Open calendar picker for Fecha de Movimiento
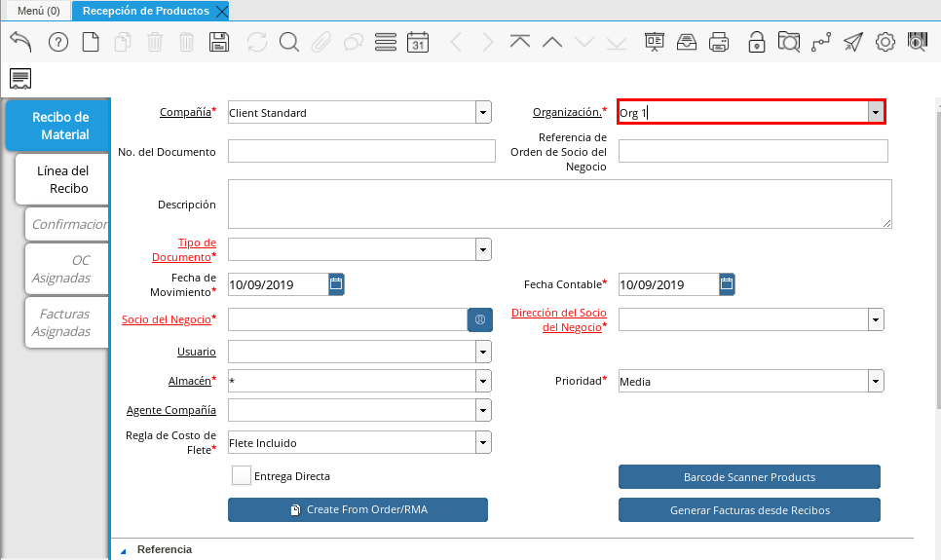This screenshot has height=560, width=941. click(x=336, y=284)
